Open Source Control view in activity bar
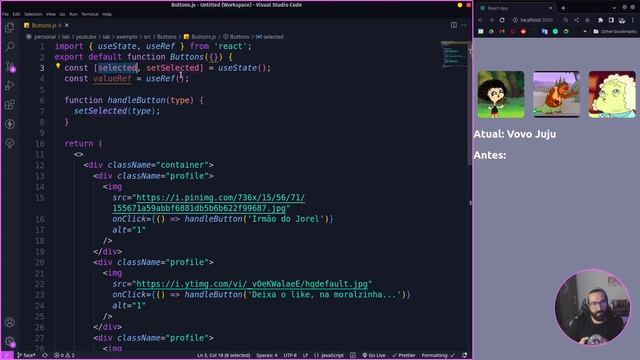The width and height of the screenshot is (640, 360). point(9,66)
